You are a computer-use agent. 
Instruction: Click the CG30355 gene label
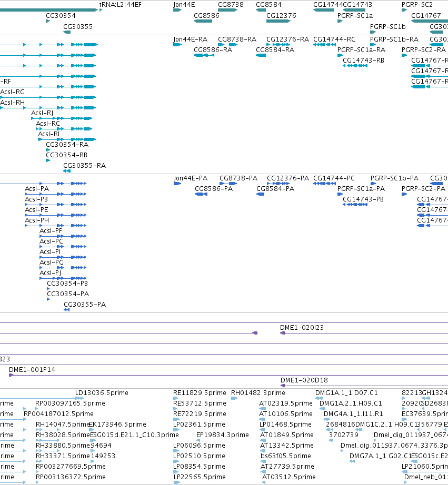pyautogui.click(x=78, y=27)
